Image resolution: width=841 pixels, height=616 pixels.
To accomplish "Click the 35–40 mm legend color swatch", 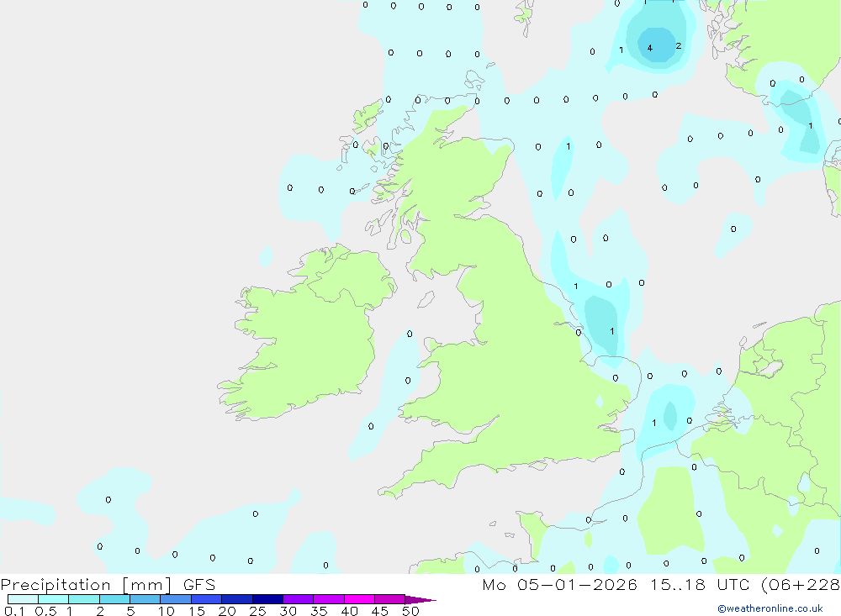I will pyautogui.click(x=329, y=599).
